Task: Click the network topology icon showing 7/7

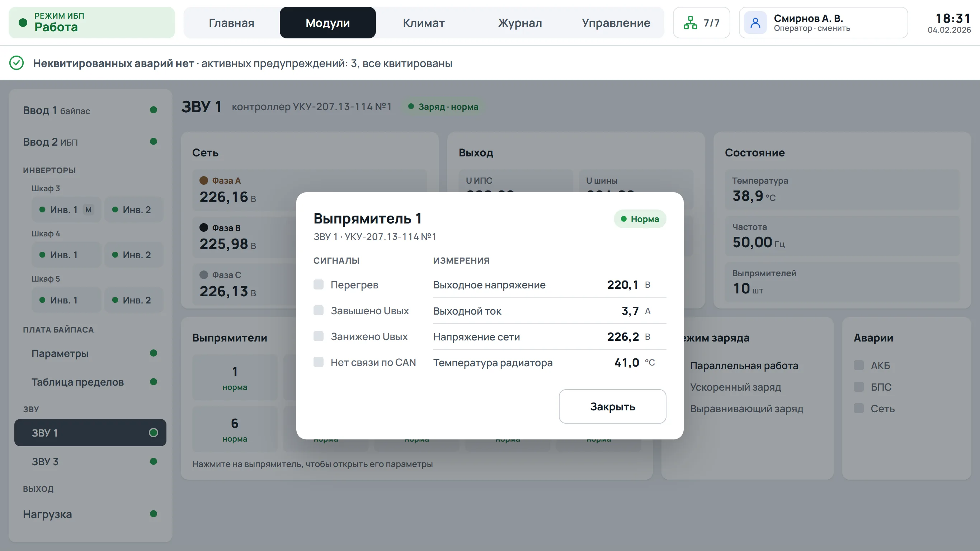Action: (690, 23)
